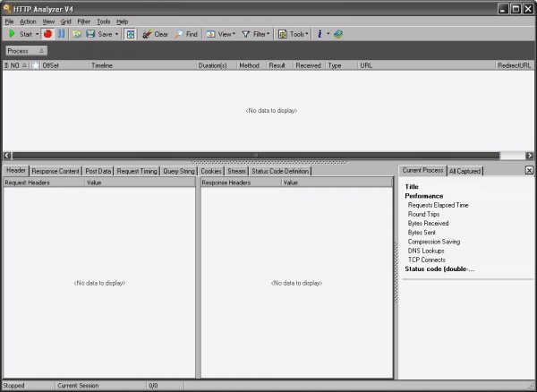Click the Received column header

point(310,65)
